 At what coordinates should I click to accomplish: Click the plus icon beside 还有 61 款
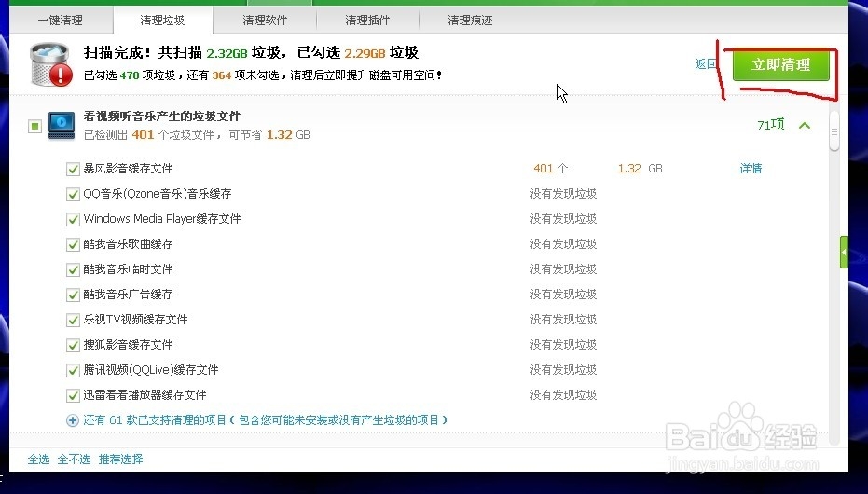[73, 420]
